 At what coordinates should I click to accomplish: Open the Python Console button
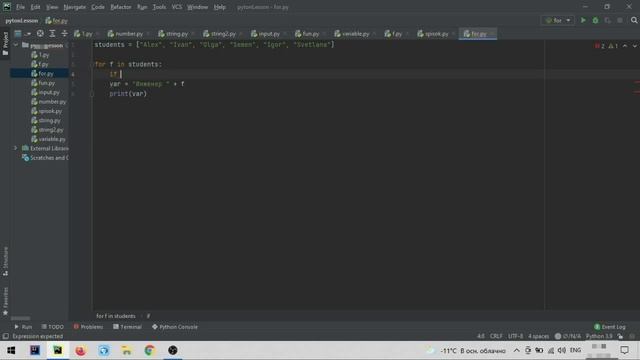[x=175, y=327]
